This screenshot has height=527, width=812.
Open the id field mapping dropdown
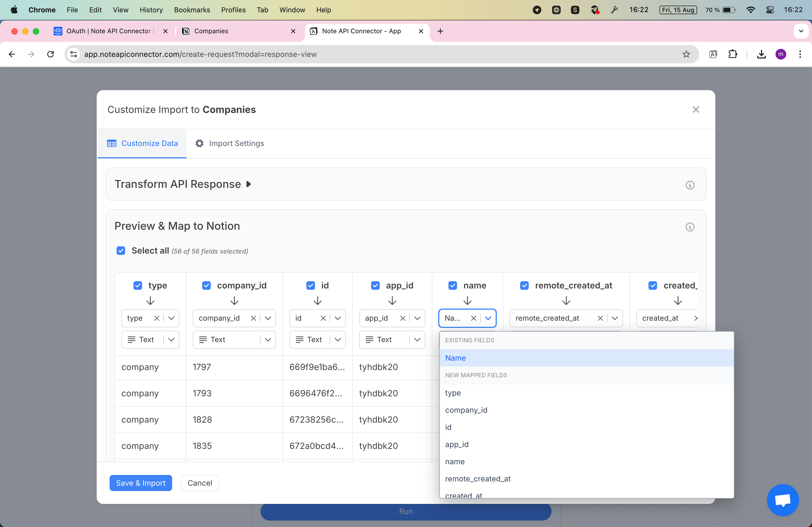pyautogui.click(x=338, y=318)
